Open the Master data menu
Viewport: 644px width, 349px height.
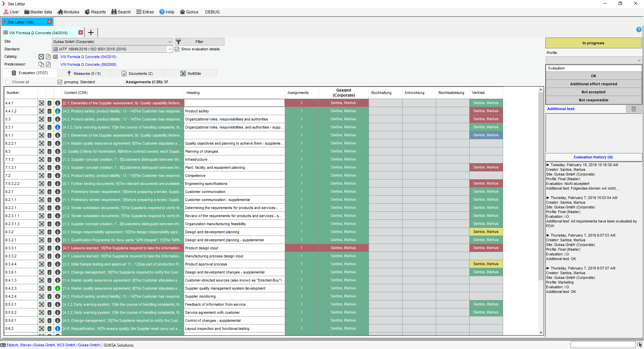pyautogui.click(x=38, y=12)
